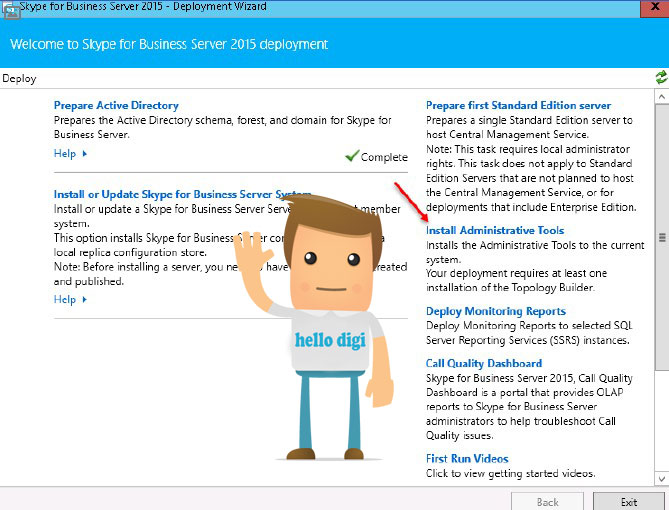Close the Deployment Wizard window

click(x=654, y=8)
